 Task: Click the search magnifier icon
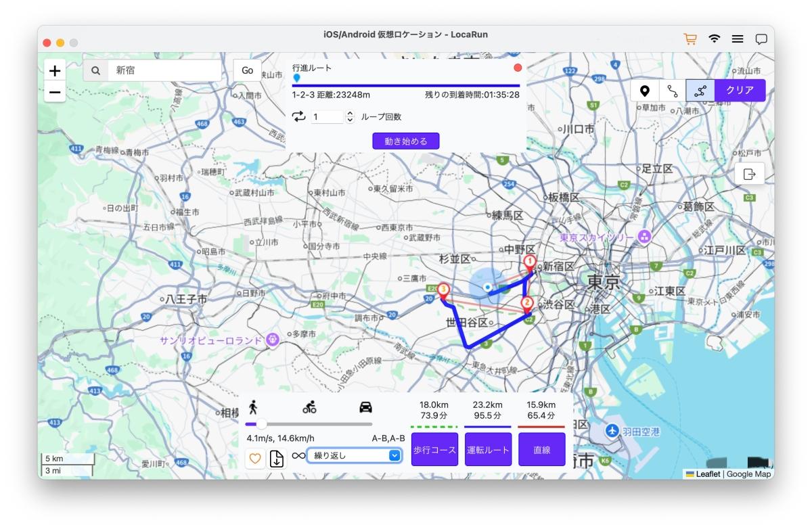pyautogui.click(x=95, y=70)
